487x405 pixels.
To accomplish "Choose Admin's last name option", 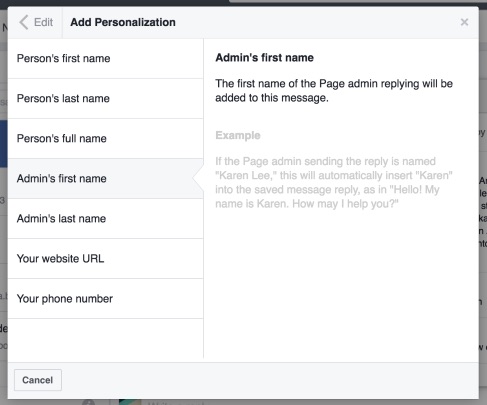I will coord(106,219).
